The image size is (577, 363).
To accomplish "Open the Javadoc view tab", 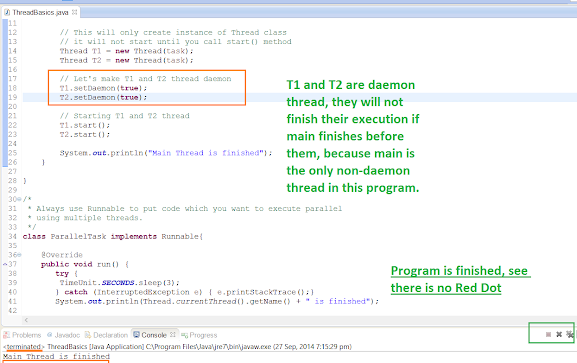I will coord(63,335).
